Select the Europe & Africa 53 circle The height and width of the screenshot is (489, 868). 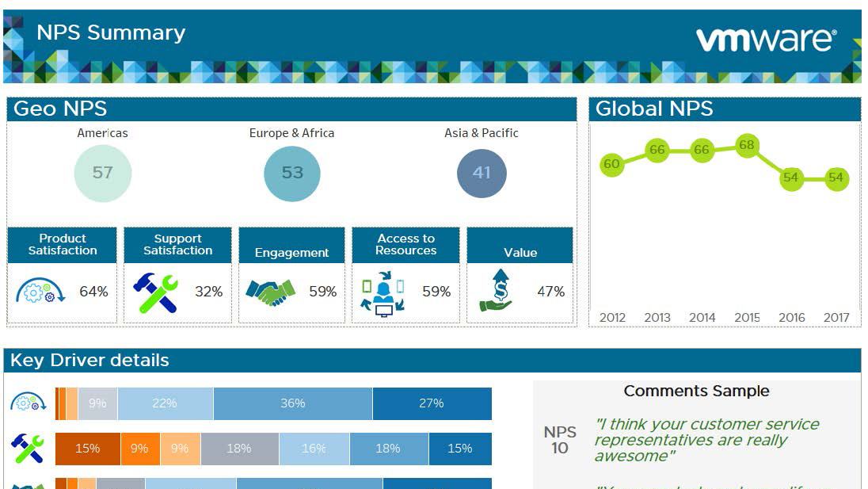click(292, 173)
